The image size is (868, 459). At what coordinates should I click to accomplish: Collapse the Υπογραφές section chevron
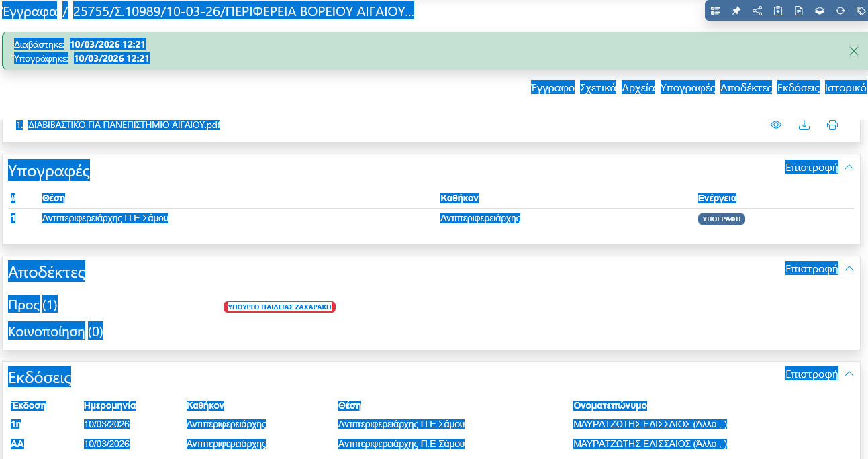849,167
